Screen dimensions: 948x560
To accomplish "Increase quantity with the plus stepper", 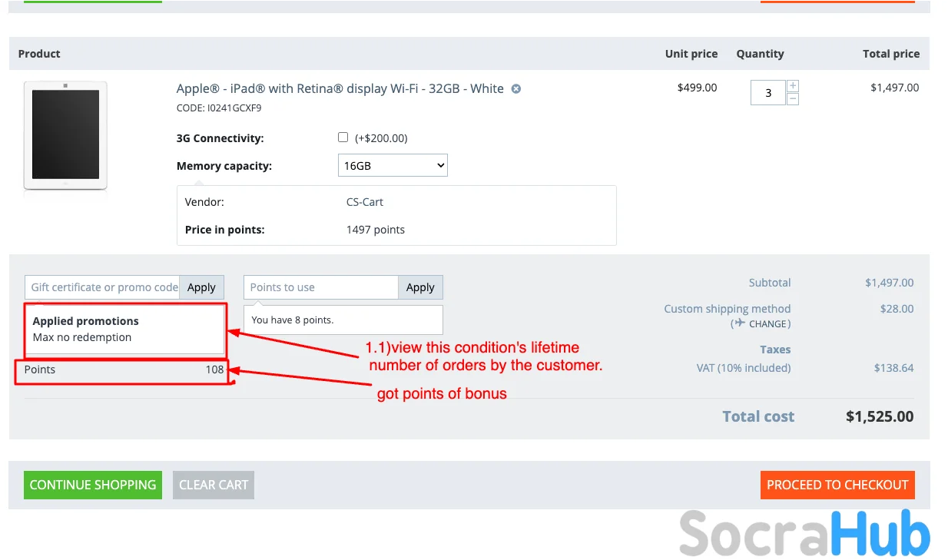I will coord(793,86).
